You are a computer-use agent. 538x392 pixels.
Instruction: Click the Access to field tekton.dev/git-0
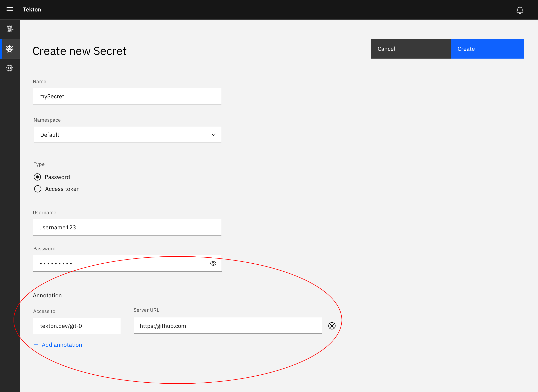tap(76, 326)
